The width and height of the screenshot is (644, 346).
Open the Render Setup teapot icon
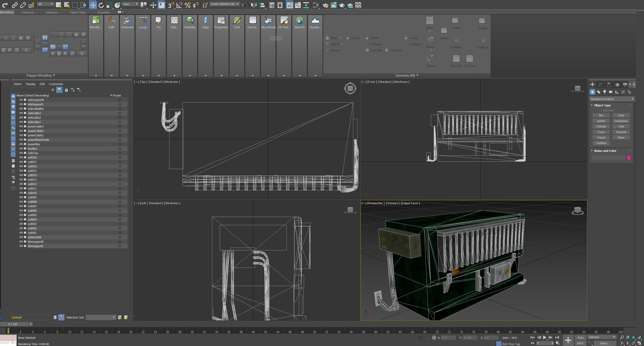click(x=325, y=5)
